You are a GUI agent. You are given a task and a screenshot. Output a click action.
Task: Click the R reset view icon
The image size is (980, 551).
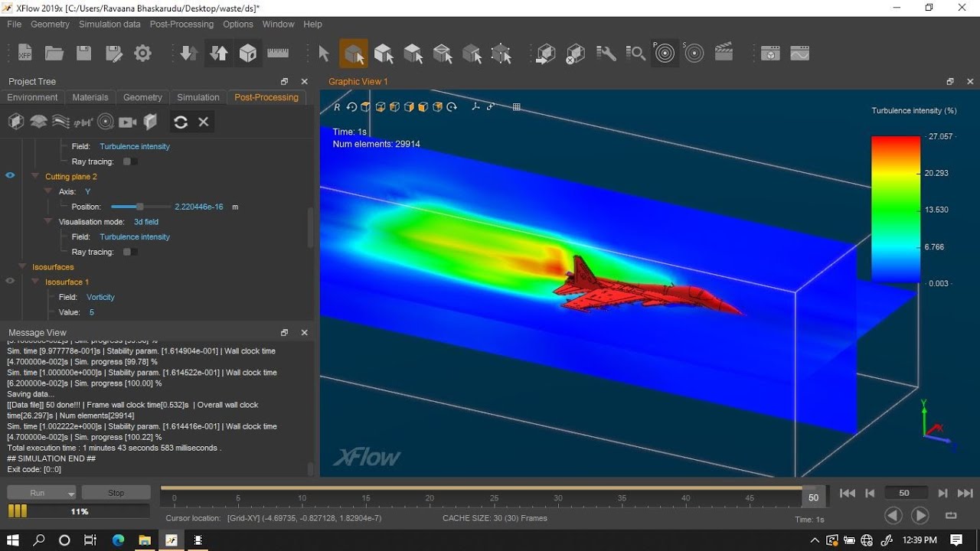337,107
